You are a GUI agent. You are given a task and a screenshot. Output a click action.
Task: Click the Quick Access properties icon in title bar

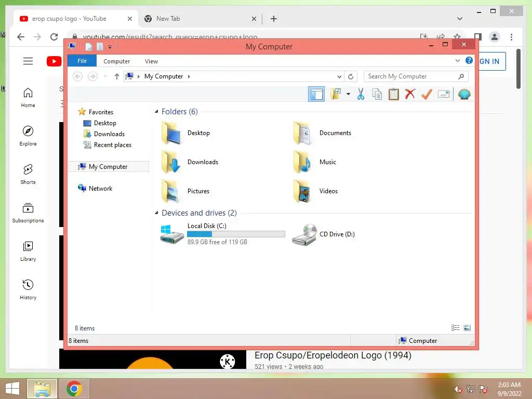click(x=88, y=47)
